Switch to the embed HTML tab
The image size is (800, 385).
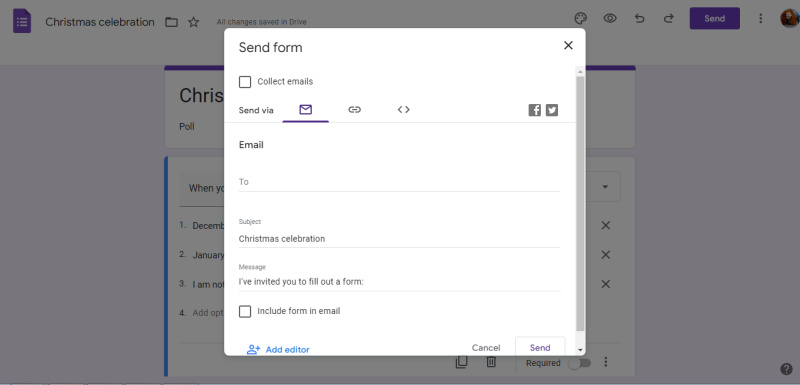[x=404, y=110]
